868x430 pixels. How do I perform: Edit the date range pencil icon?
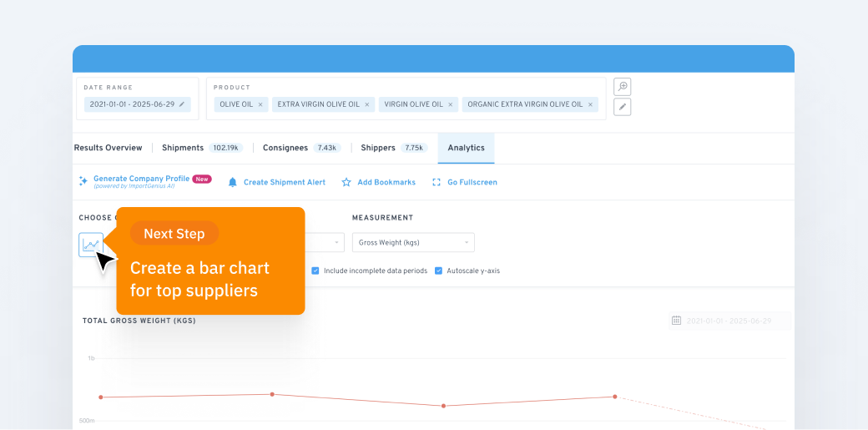point(182,104)
